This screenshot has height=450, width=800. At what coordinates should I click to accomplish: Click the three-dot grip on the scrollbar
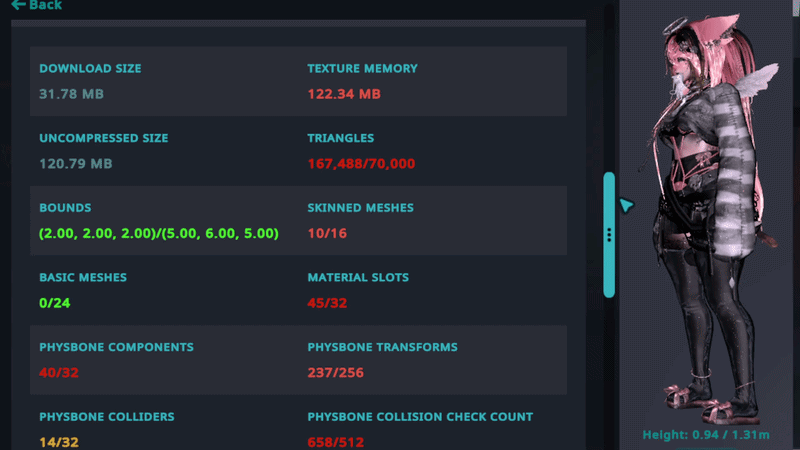tap(608, 235)
